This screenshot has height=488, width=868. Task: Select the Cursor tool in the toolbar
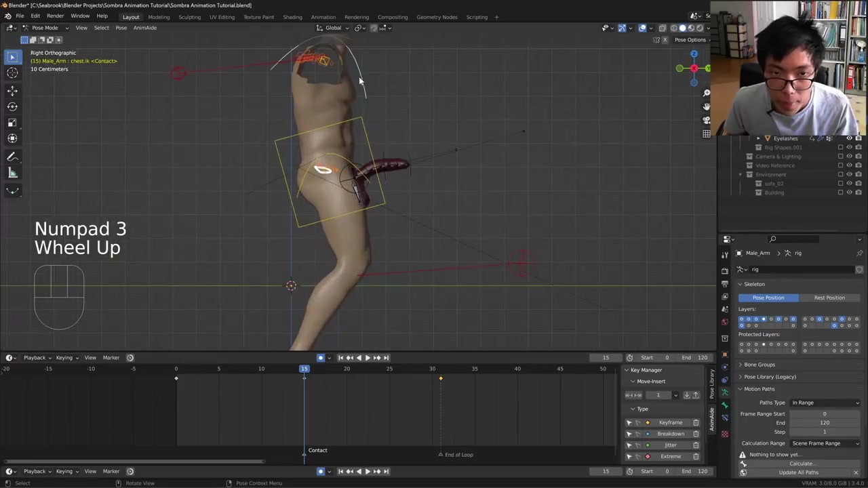click(12, 73)
